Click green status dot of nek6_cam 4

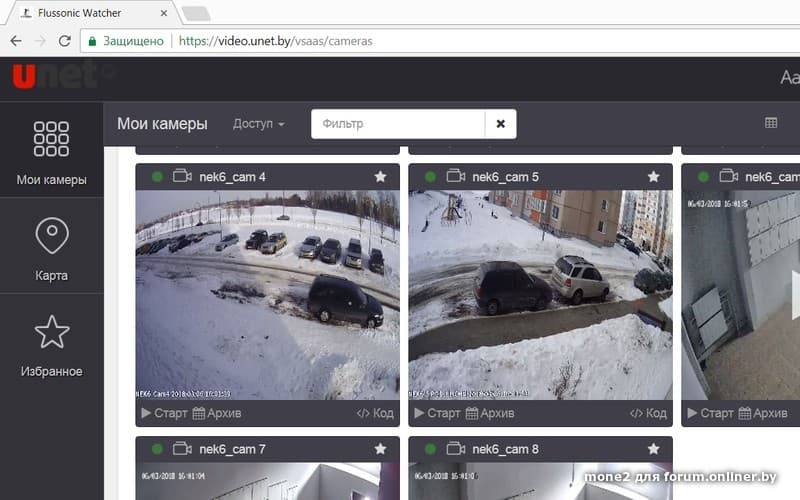157,177
